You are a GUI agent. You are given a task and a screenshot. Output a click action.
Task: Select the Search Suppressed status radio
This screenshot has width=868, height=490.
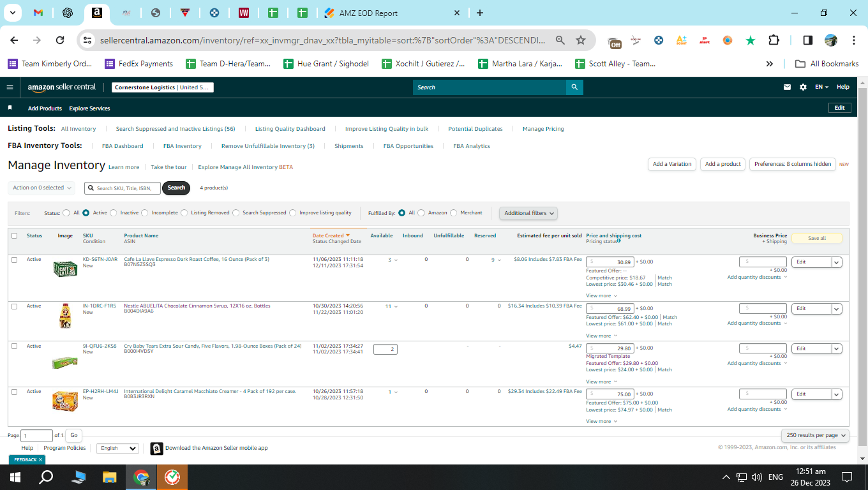[x=236, y=213]
